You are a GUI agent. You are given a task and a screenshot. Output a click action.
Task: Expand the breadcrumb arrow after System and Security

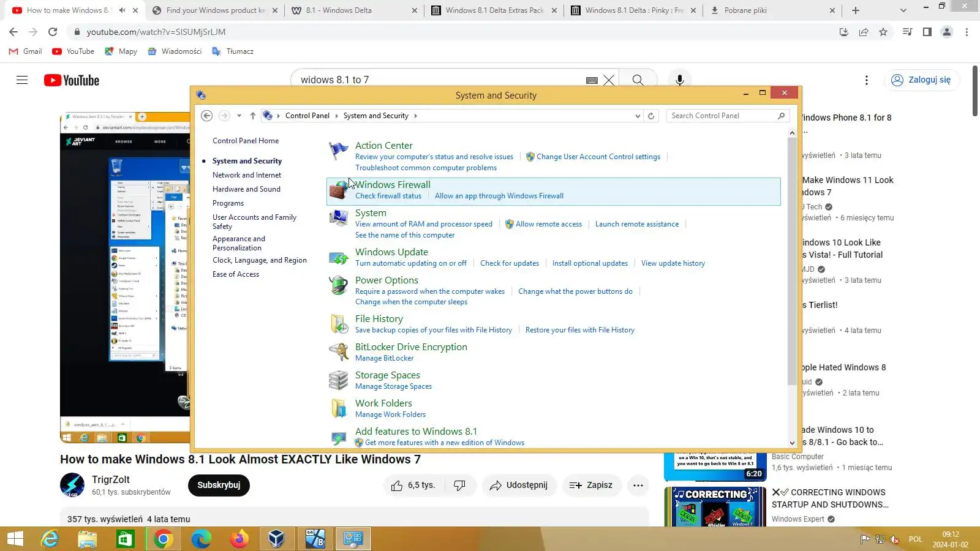[x=415, y=116]
